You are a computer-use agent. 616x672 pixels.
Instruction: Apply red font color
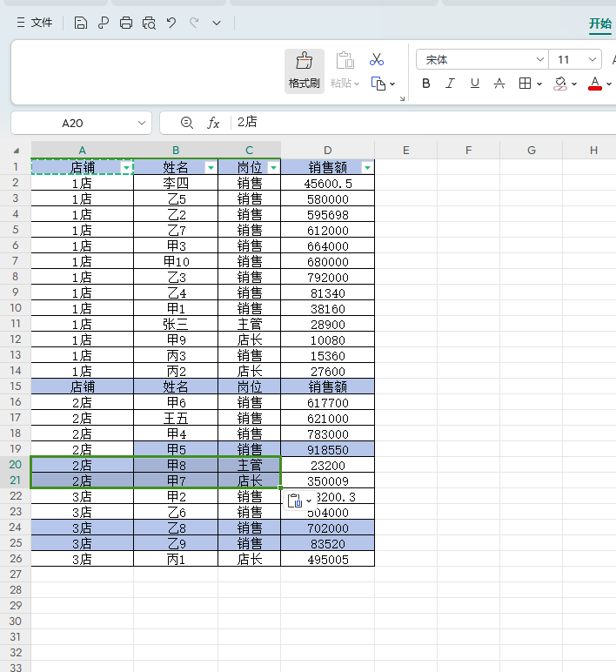[x=595, y=84]
